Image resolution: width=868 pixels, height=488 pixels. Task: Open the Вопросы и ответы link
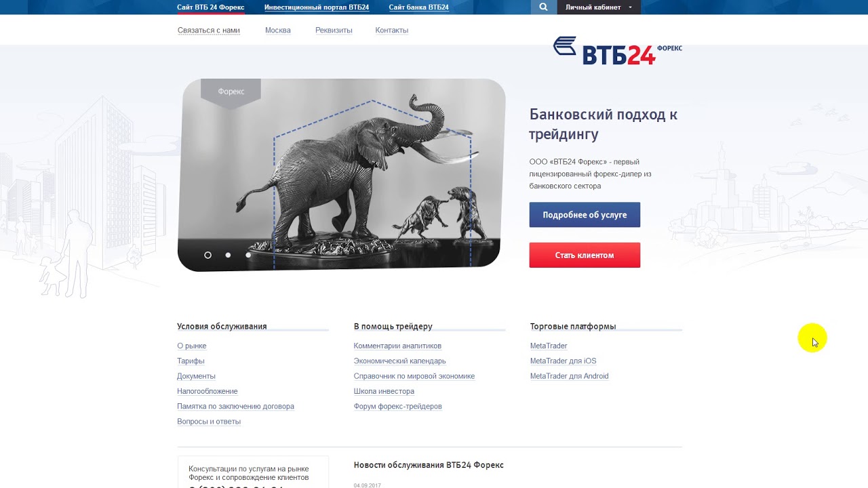tap(209, 422)
